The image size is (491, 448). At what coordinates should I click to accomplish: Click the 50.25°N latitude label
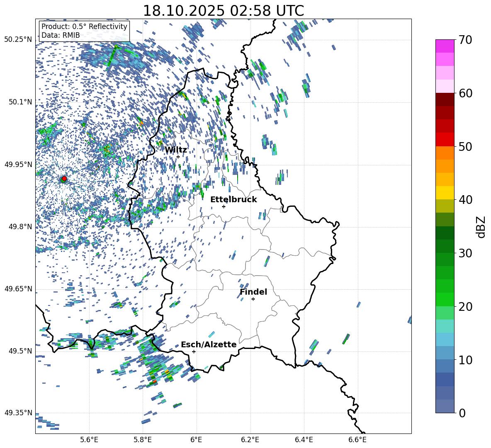(x=18, y=40)
